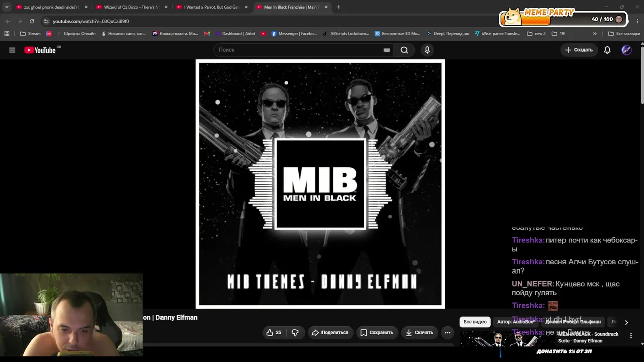Image resolution: width=644 pixels, height=362 pixels.
Task: Open the 'Все закладки' folder
Action: (624, 34)
